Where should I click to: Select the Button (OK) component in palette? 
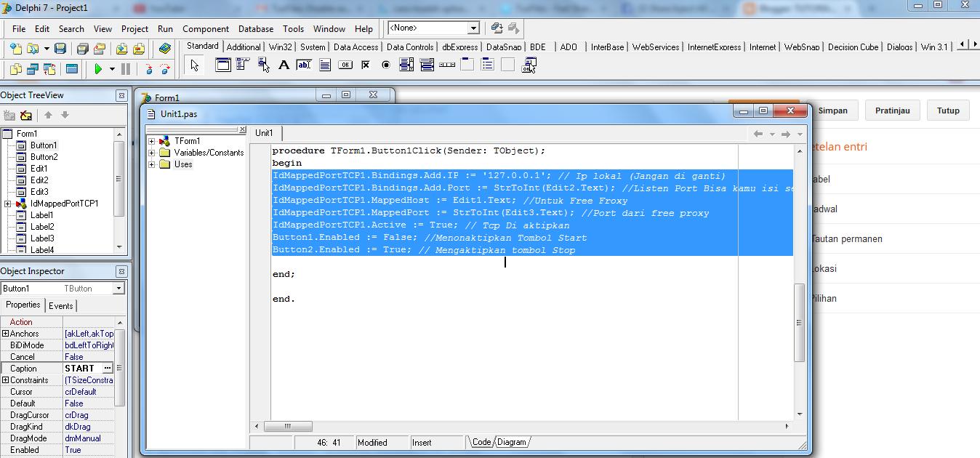(345, 65)
